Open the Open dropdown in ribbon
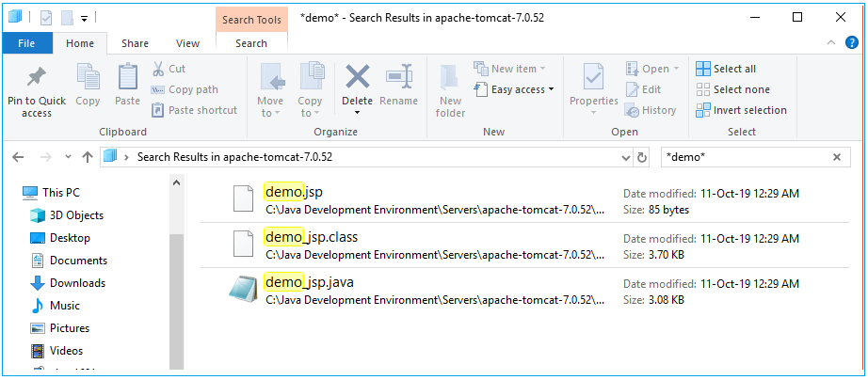Image resolution: width=868 pixels, height=380 pixels. [x=652, y=70]
